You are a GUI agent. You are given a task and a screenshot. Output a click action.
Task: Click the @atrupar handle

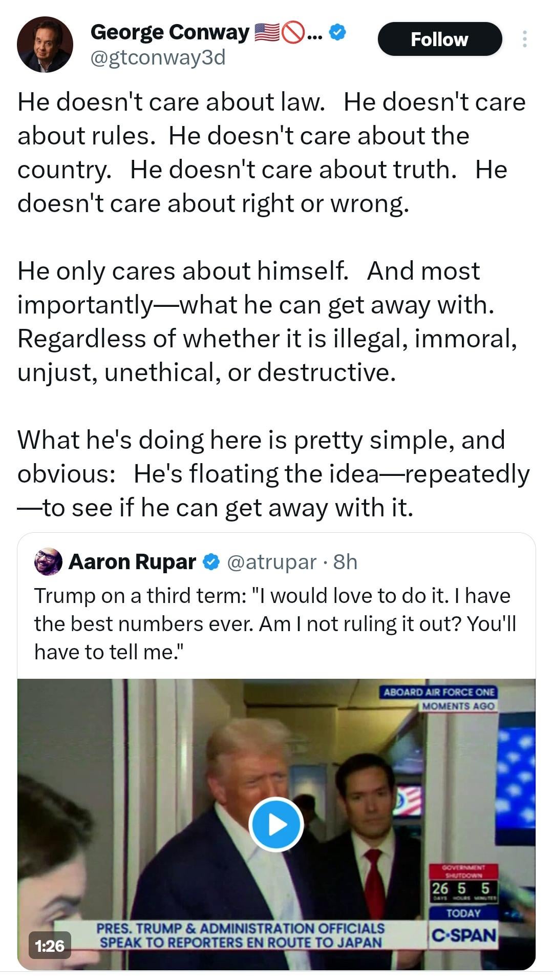pyautogui.click(x=271, y=562)
